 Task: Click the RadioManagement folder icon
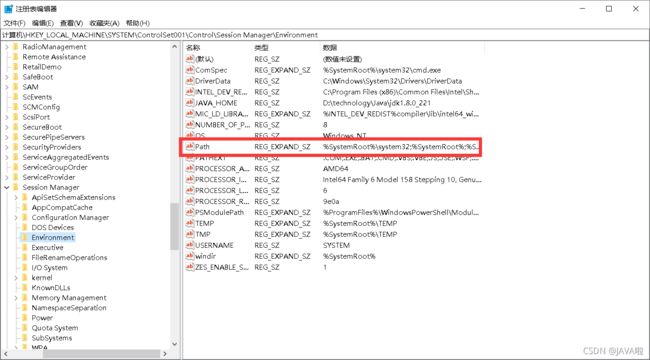(x=16, y=47)
